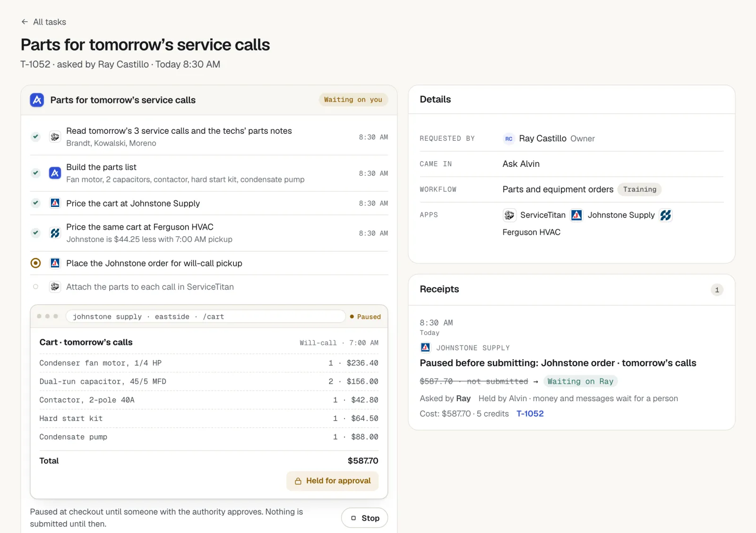Click the Waiting on you status badge
This screenshot has width=756, height=533.
pyautogui.click(x=353, y=100)
